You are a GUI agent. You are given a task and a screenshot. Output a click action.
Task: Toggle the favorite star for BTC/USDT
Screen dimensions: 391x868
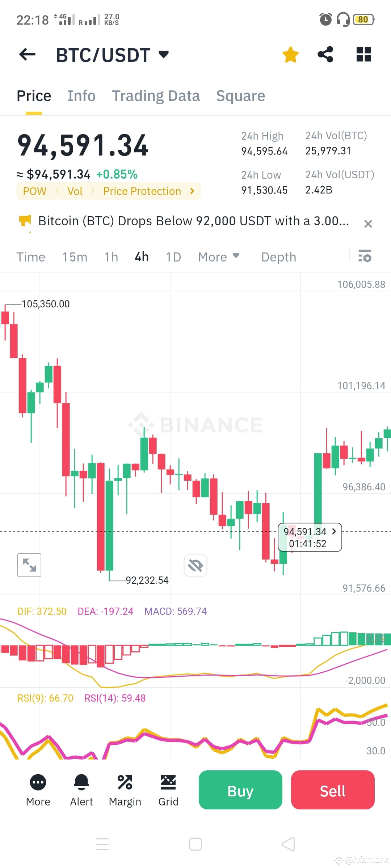click(290, 54)
